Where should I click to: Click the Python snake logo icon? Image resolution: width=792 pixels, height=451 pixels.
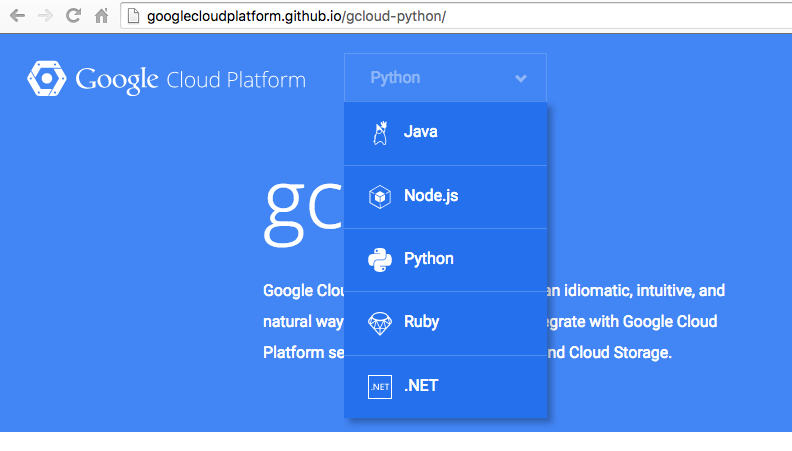(380, 260)
